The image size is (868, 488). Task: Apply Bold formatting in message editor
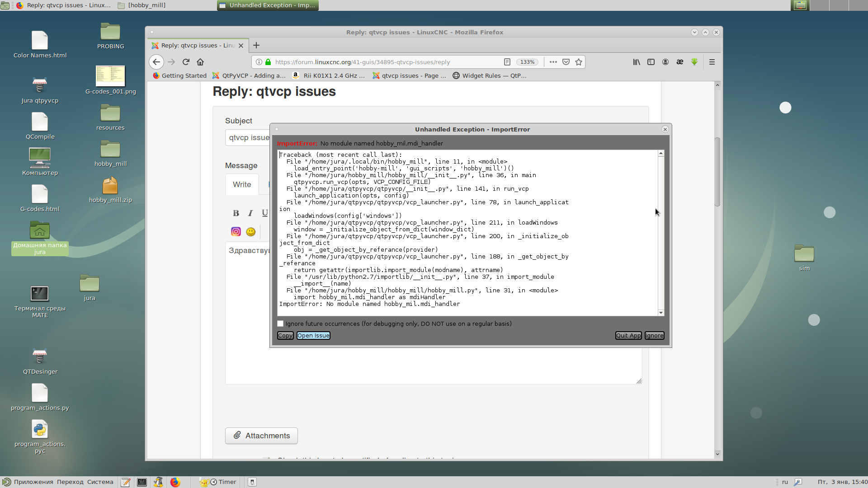(x=236, y=213)
